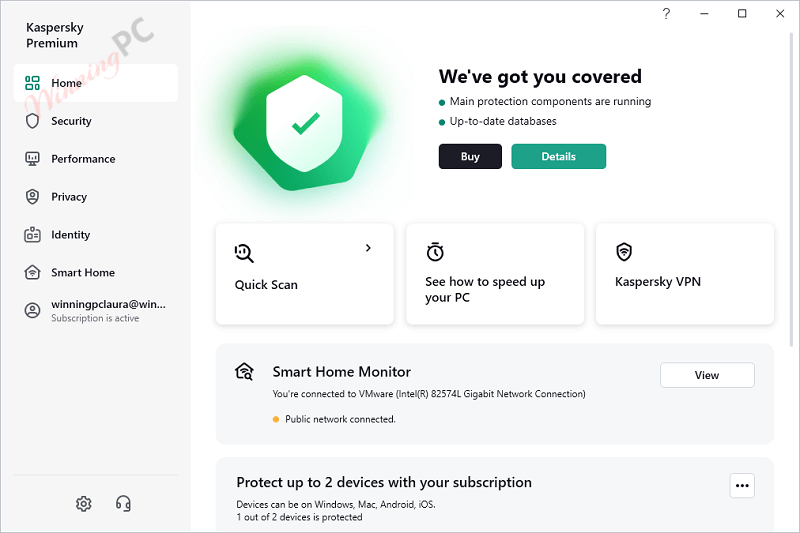Open the Kaspersky VPN card
Viewport: 800px width, 533px height.
click(x=685, y=274)
